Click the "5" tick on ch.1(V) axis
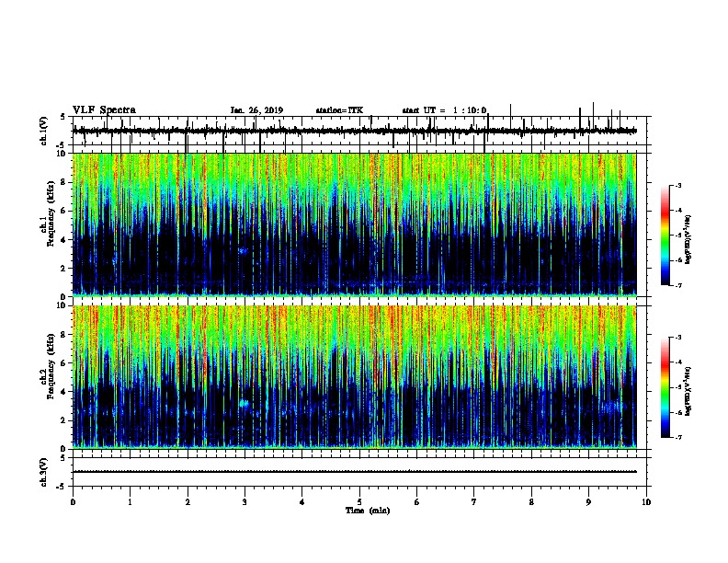 [x=63, y=117]
